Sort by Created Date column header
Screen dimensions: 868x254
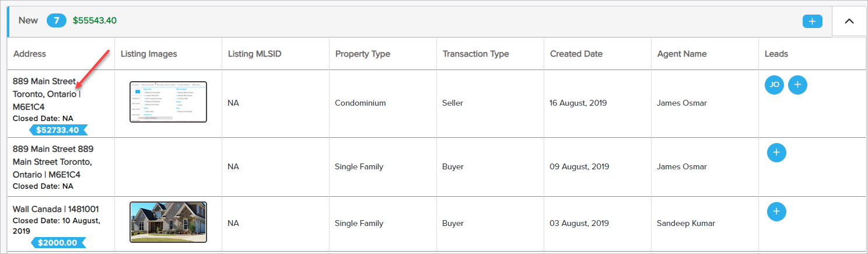[576, 54]
